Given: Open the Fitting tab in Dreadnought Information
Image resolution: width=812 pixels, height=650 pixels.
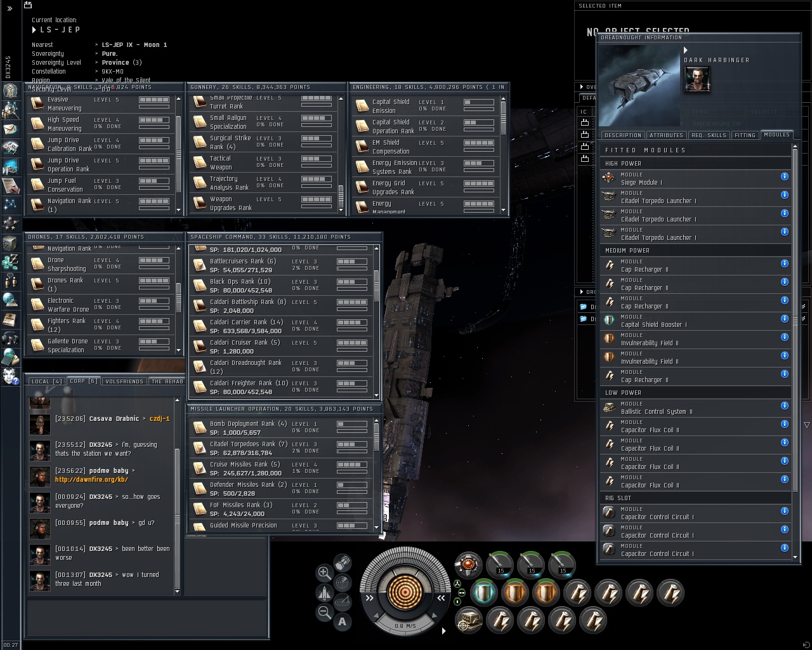Looking at the screenshot, I should [745, 135].
